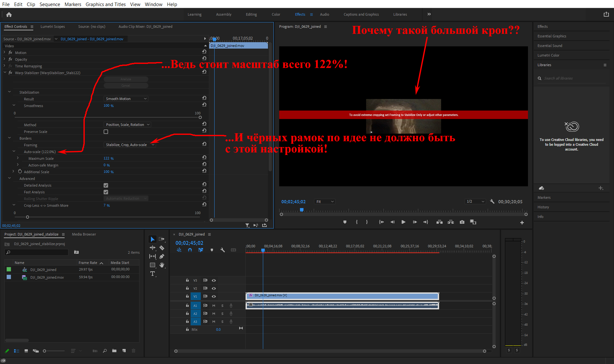Screen dimensions: 614x364
Task: Reset the Motion effect
Action: coord(204,51)
